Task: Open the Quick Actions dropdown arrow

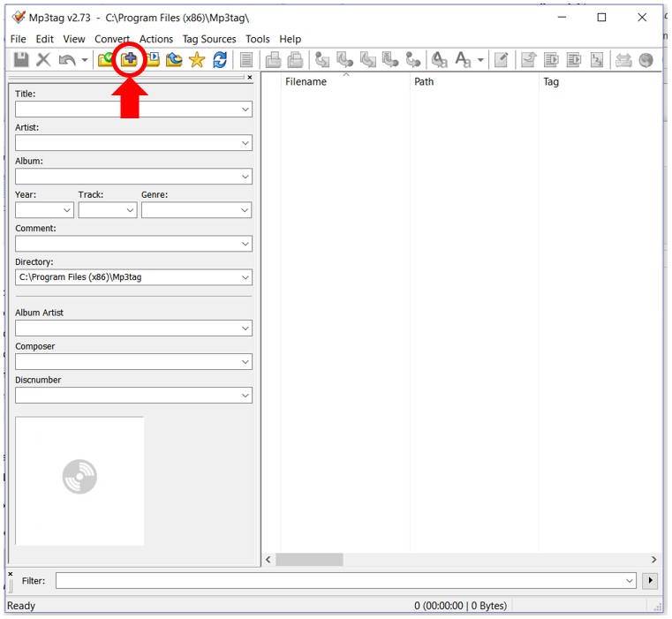Action: [480, 59]
